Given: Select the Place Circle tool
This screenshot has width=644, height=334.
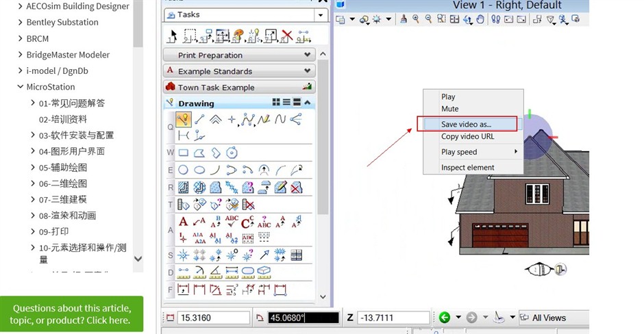Looking at the screenshot, I should pyautogui.click(x=183, y=170).
